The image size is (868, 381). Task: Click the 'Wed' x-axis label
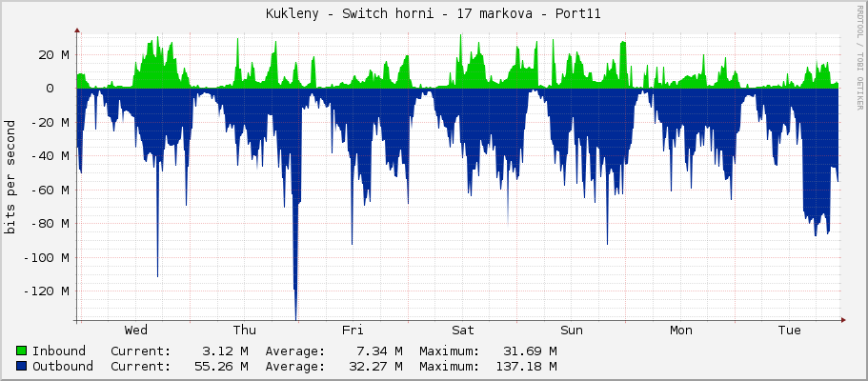coord(136,331)
